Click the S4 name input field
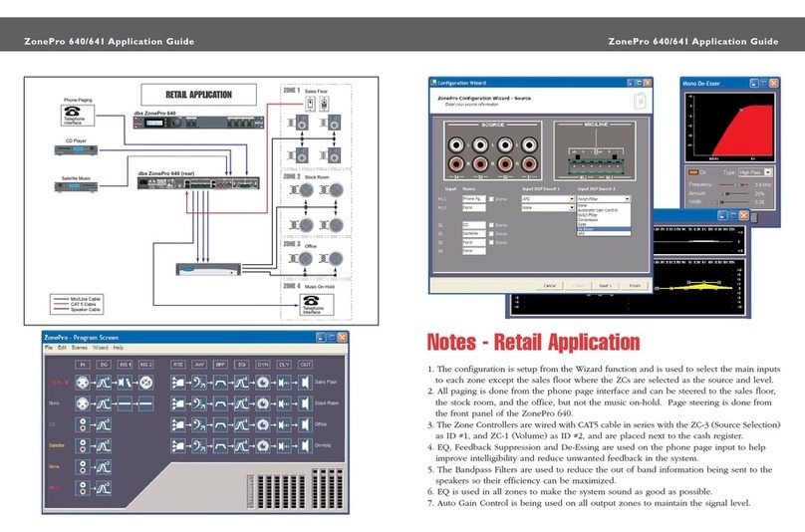The height and width of the screenshot is (532, 805). [x=473, y=251]
